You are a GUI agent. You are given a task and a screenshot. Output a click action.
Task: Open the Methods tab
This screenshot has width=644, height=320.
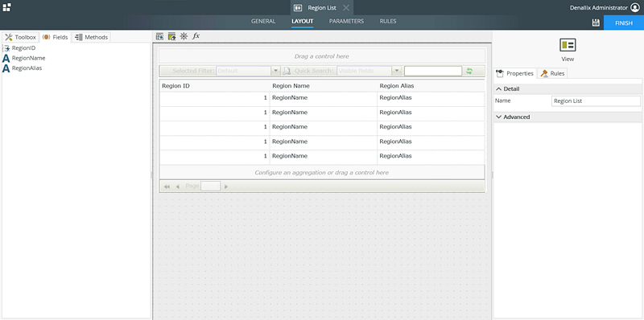click(91, 37)
